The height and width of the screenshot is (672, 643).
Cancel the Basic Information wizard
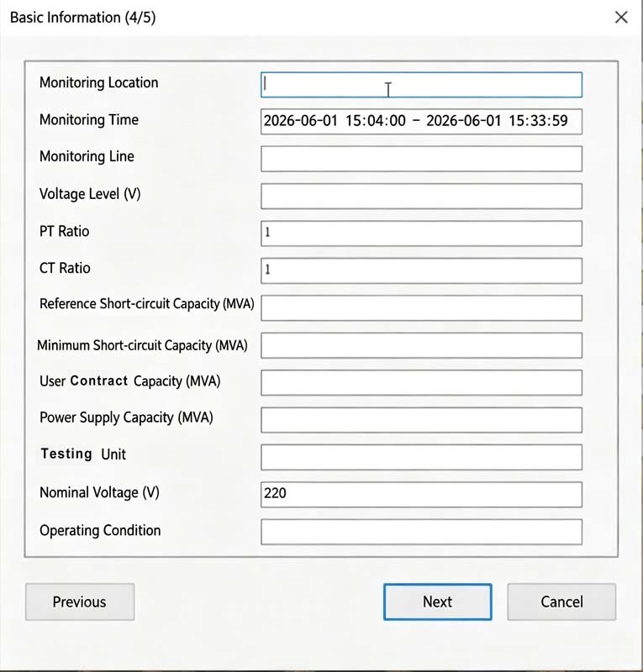(561, 601)
